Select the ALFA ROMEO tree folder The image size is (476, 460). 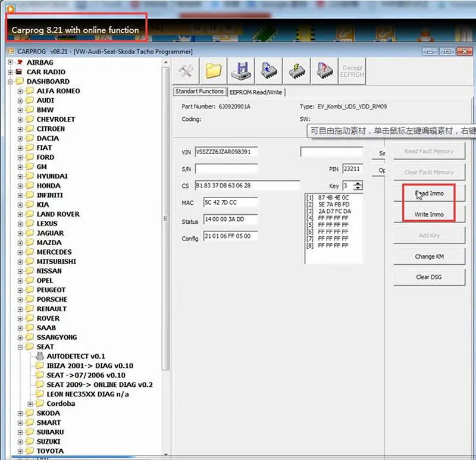[58, 91]
